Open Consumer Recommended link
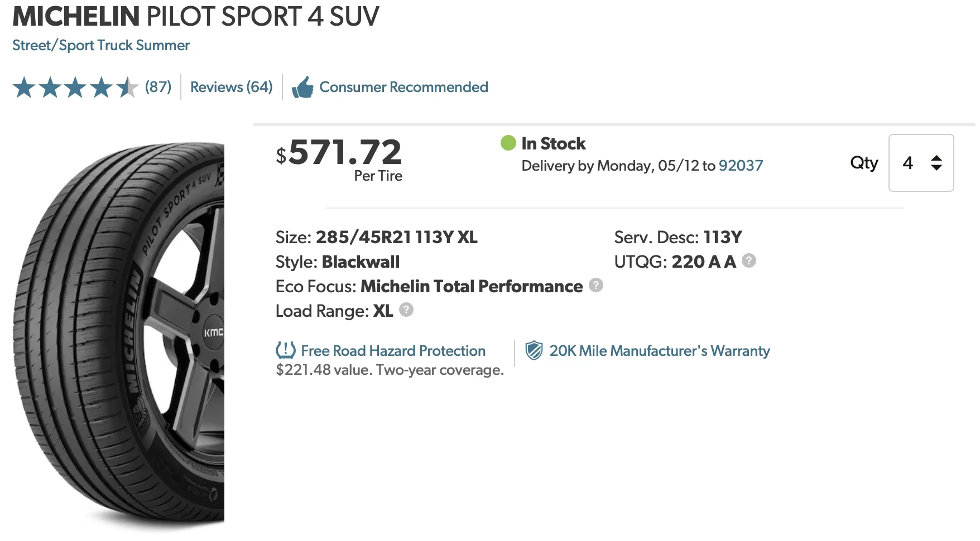 coord(403,87)
